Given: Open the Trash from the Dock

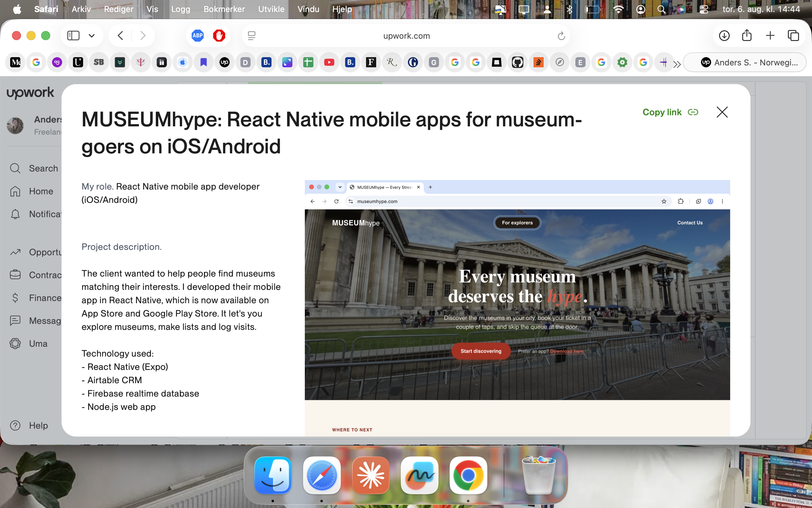Looking at the screenshot, I should pyautogui.click(x=539, y=475).
